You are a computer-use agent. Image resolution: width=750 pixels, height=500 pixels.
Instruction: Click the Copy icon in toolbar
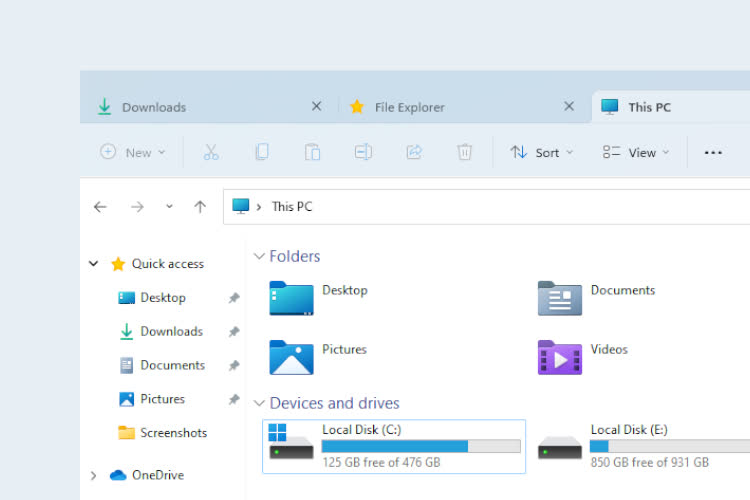coord(262,152)
